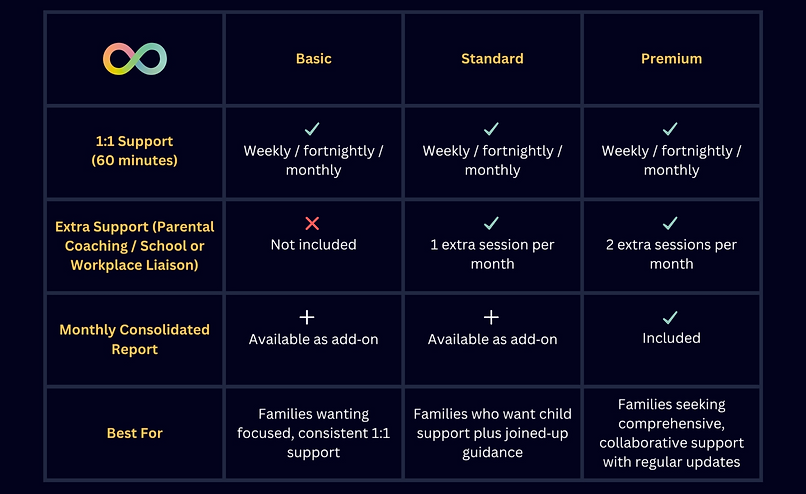Select the Basic plan header
This screenshot has width=806, height=494.
[313, 59]
